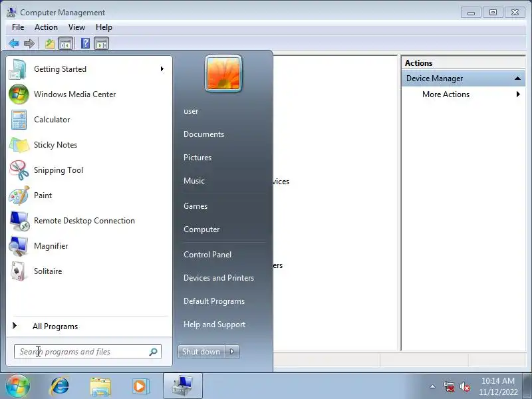Image resolution: width=532 pixels, height=399 pixels.
Task: Click the network status tray icon
Action: pyautogui.click(x=448, y=386)
